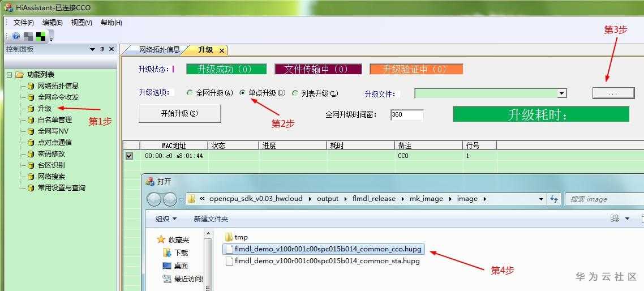Viewport: 644px width, 291px height.
Task: Open 常用设置与查询 tree item
Action: (x=61, y=188)
